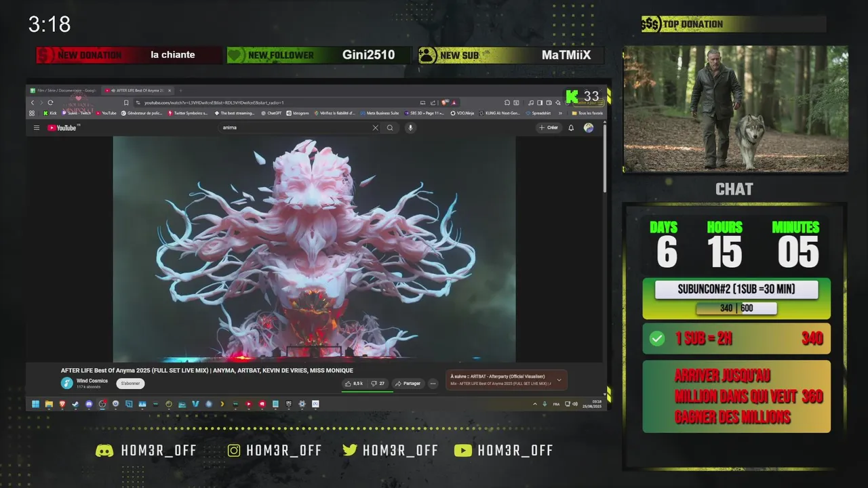This screenshot has height=488, width=868.
Task: Open a new browser tab with plus
Action: [180, 90]
